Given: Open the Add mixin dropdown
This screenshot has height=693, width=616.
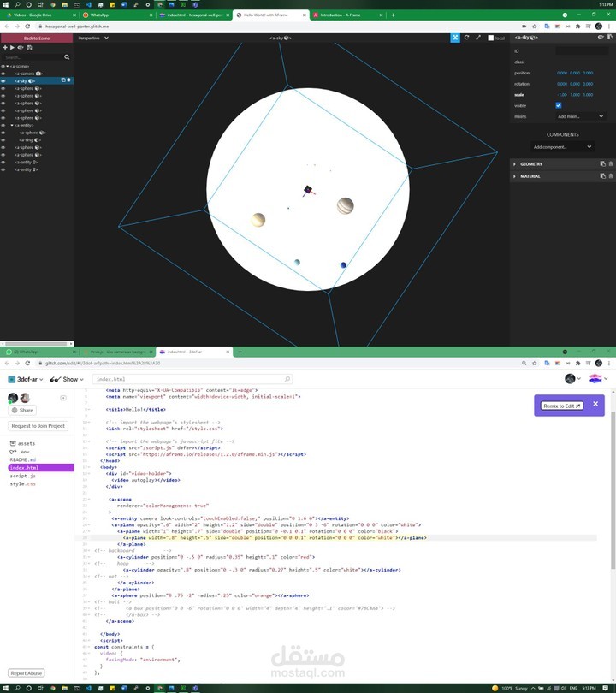Looking at the screenshot, I should (581, 116).
